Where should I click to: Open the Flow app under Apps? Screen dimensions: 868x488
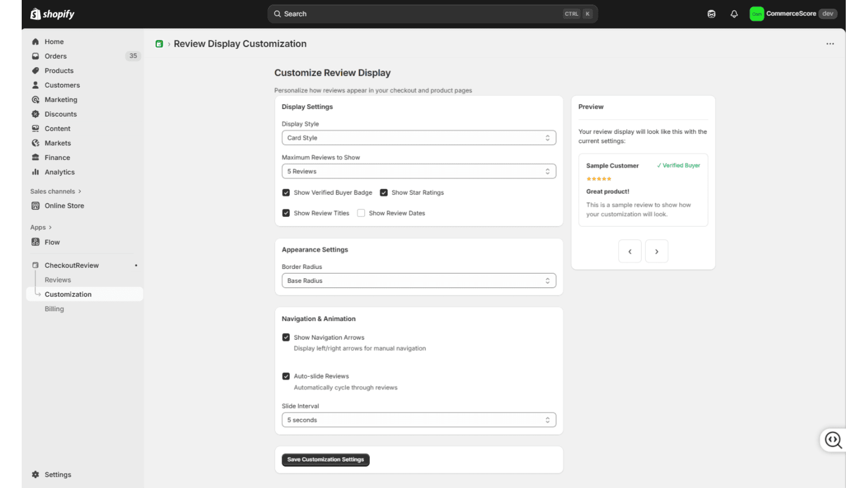tap(52, 242)
